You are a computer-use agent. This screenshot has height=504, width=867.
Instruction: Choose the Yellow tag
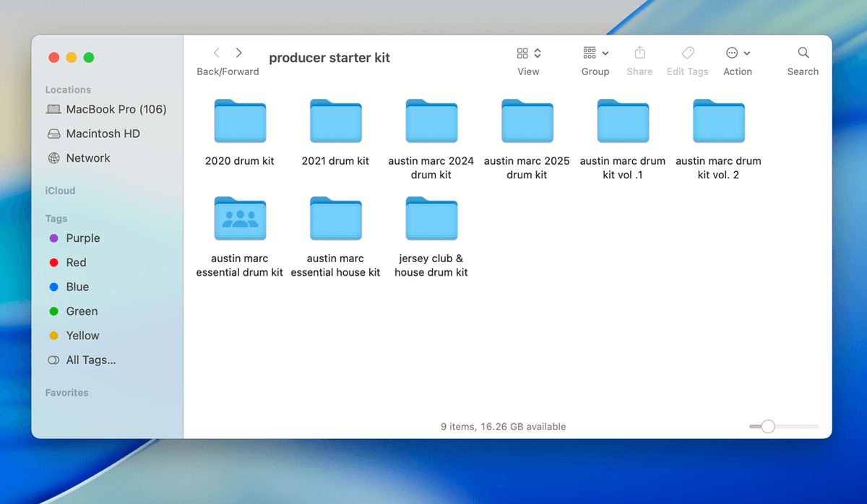tap(74, 336)
